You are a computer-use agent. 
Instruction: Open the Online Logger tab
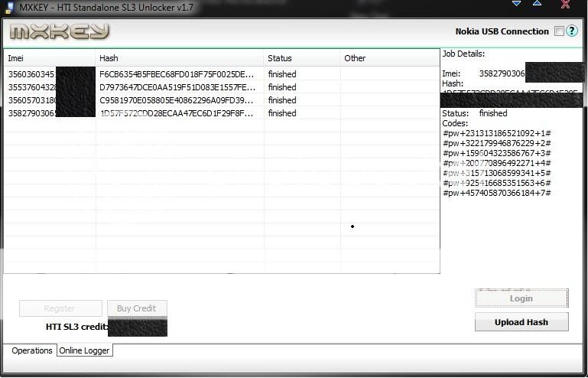[x=84, y=350]
